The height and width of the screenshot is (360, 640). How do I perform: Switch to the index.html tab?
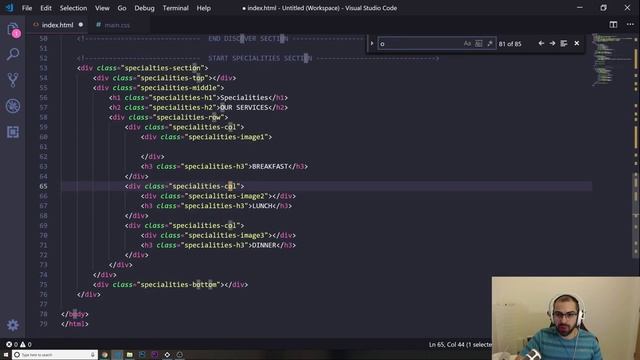coord(57,25)
